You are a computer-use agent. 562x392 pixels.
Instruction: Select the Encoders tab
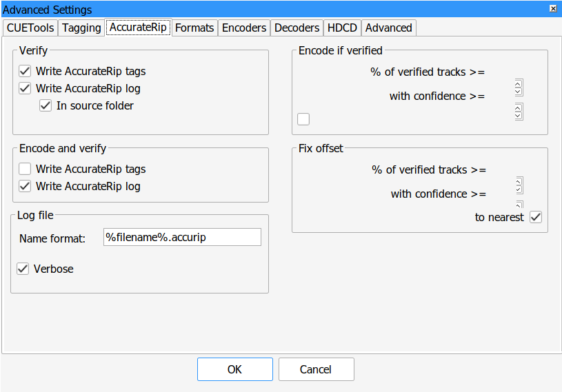click(x=244, y=28)
